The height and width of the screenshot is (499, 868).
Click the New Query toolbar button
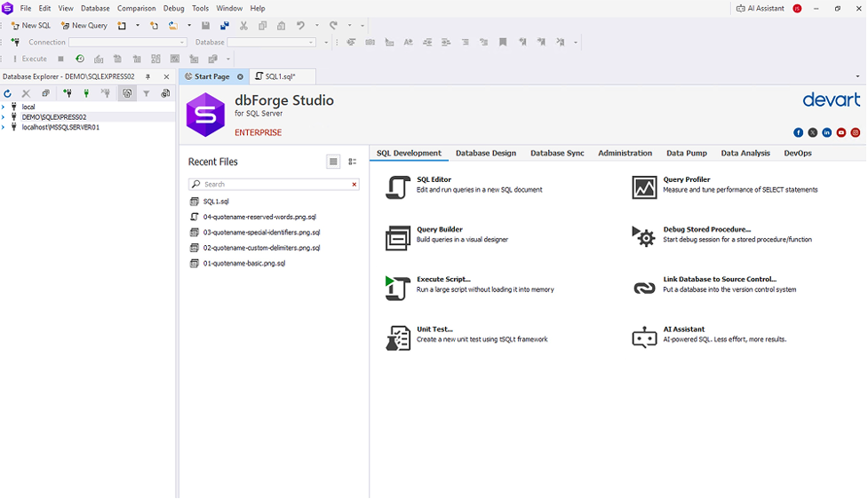(84, 26)
